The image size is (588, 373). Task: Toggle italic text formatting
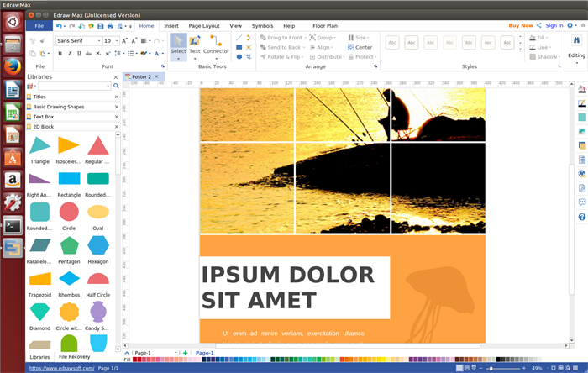(x=71, y=54)
